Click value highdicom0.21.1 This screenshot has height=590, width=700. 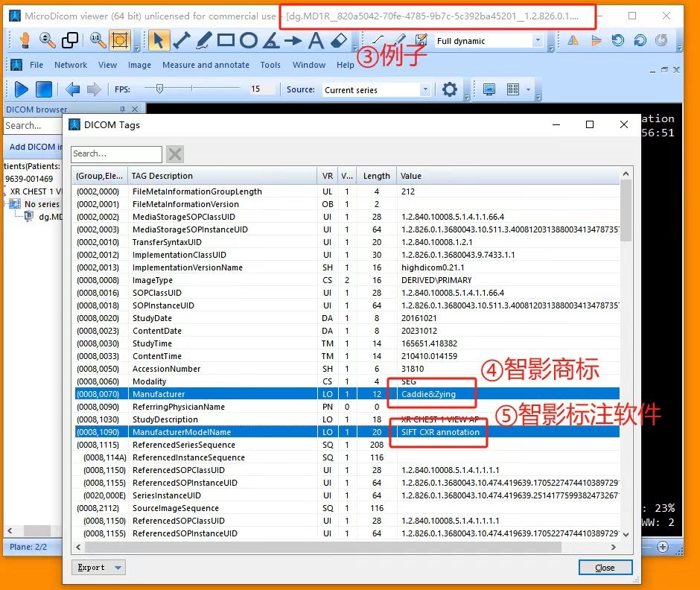[433, 267]
